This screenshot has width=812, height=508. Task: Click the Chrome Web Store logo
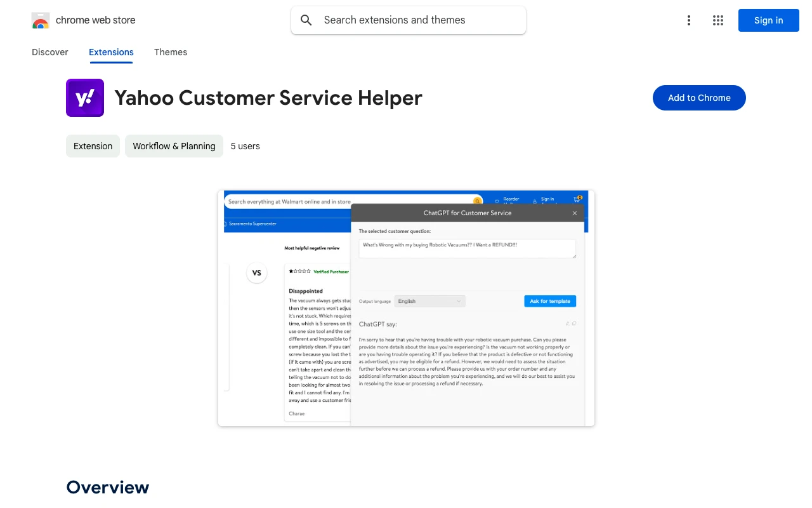41,20
